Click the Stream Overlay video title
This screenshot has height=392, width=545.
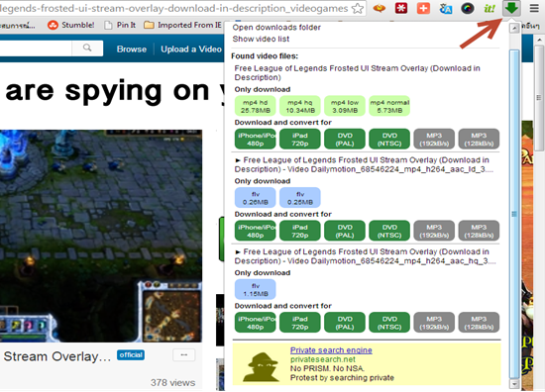pos(57,356)
